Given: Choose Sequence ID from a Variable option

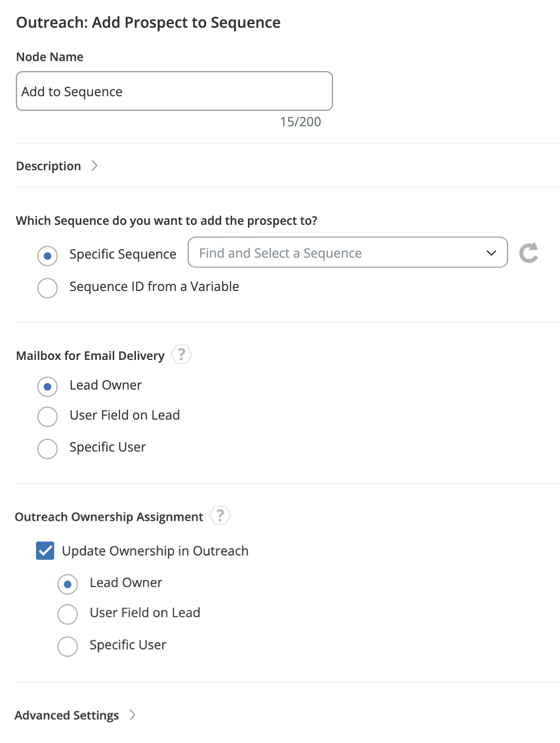Looking at the screenshot, I should [x=48, y=288].
